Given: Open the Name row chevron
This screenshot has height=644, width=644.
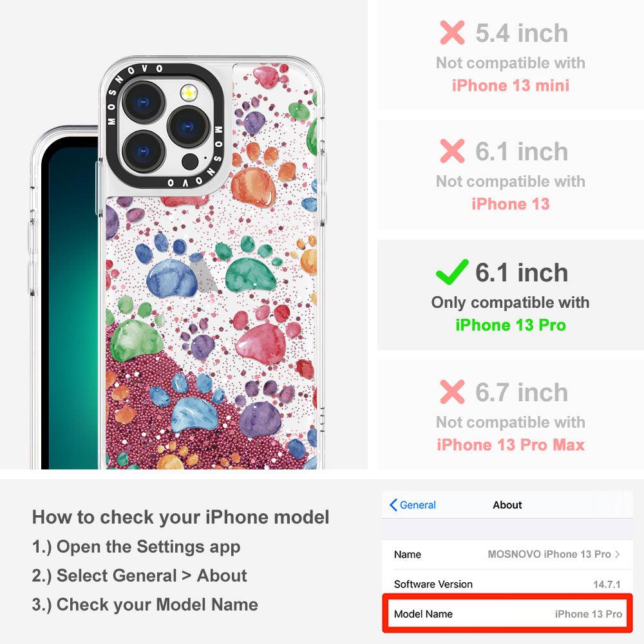Looking at the screenshot, I should click(618, 554).
